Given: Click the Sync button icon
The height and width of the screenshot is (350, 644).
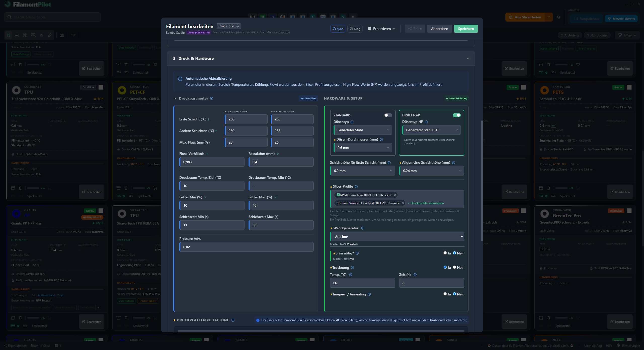Looking at the screenshot, I should 334,29.
